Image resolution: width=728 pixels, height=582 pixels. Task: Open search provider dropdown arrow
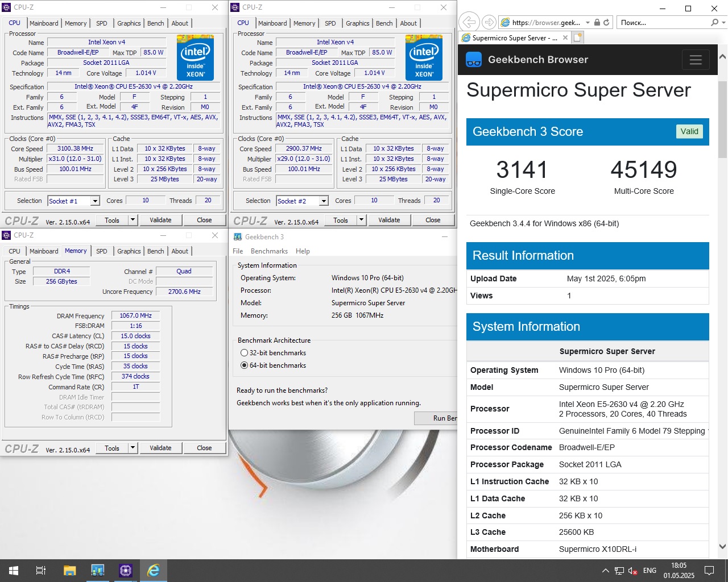723,22
